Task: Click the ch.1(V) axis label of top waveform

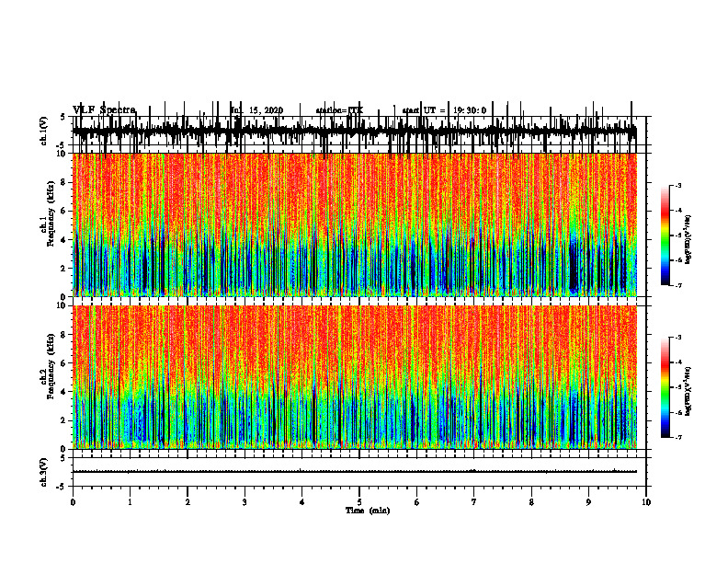Action: click(x=44, y=131)
